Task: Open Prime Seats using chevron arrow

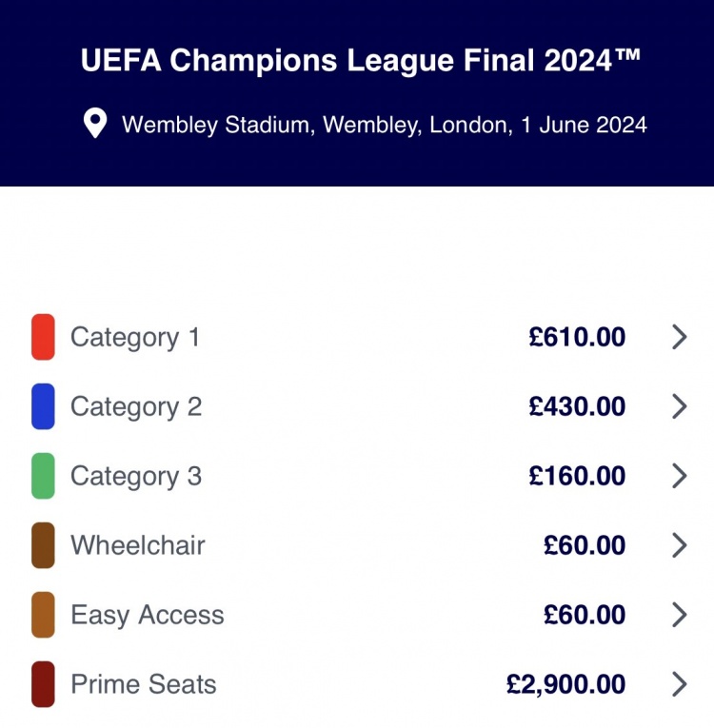Action: 679,684
